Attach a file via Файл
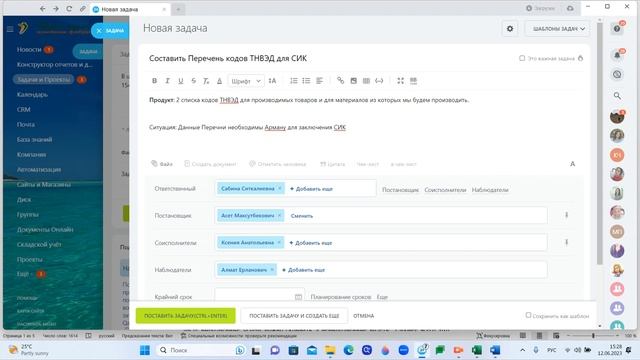Screen dimensions: 640x360 162,164
